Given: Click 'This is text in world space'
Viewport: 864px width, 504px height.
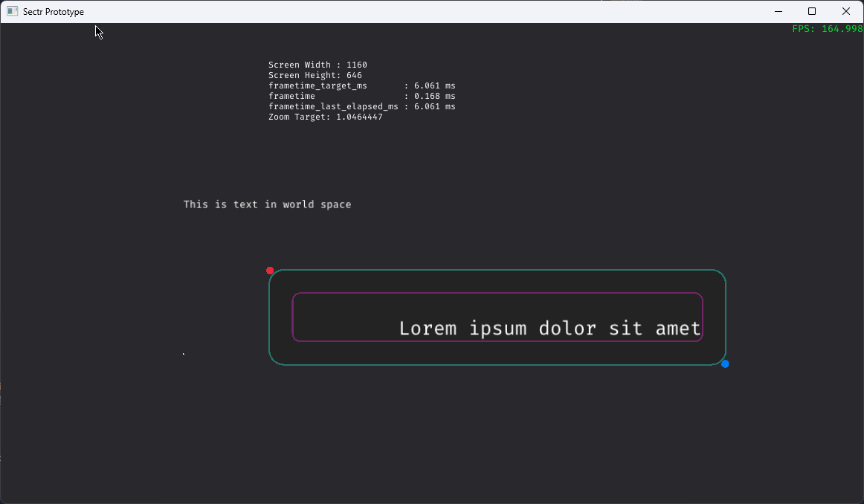Looking at the screenshot, I should [x=267, y=204].
